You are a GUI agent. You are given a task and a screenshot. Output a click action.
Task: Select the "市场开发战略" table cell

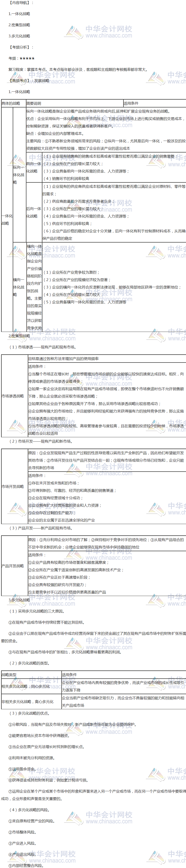13,486
